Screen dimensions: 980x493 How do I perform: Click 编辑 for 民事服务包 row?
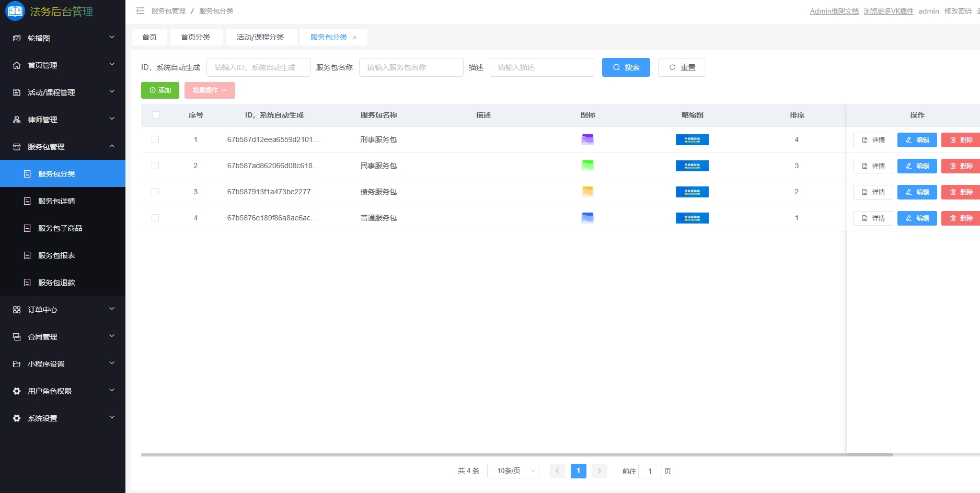(x=917, y=166)
